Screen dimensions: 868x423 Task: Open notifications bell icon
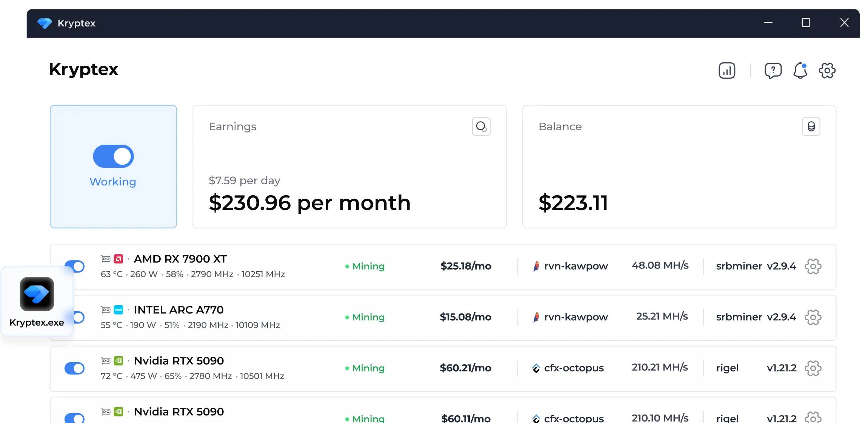800,71
